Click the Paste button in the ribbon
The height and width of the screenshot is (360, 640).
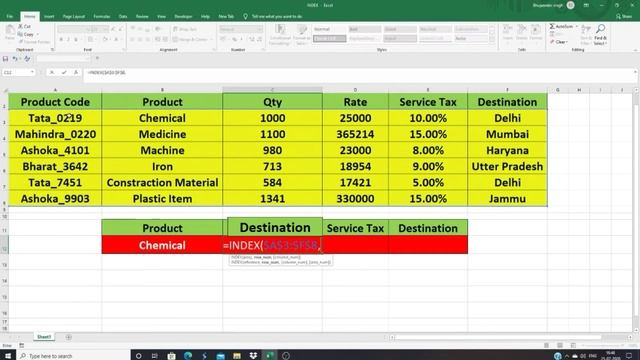10,33
